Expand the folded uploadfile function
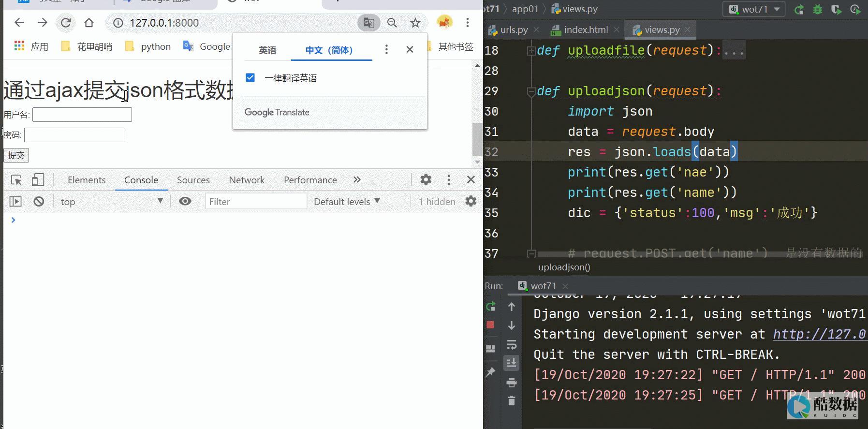The image size is (868, 429). [x=531, y=50]
